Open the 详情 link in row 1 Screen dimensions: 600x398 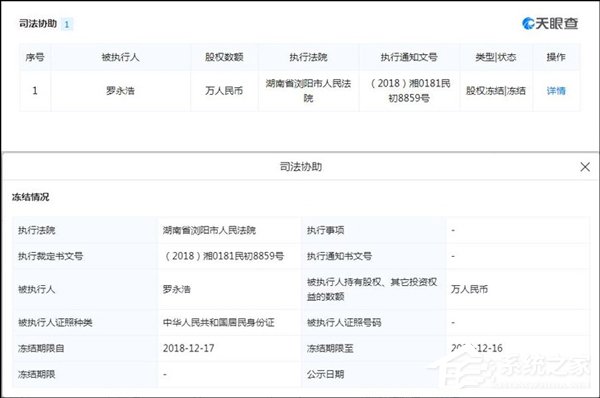click(x=556, y=91)
